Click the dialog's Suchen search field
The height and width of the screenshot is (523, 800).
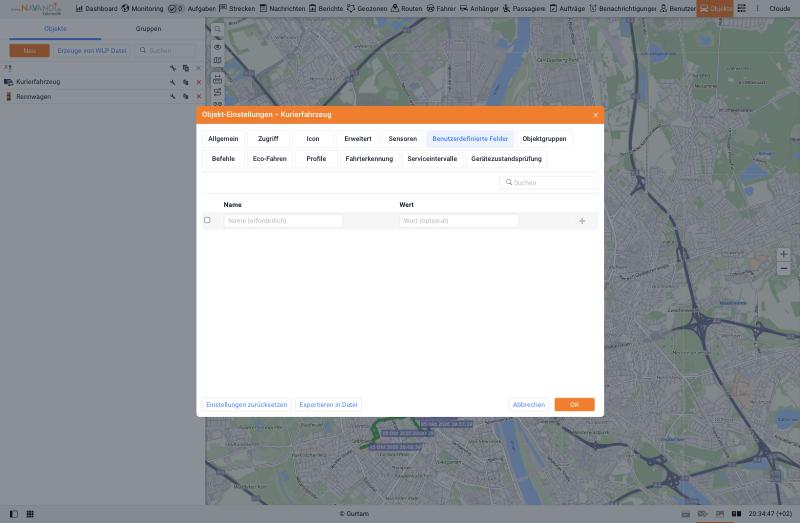tap(548, 182)
